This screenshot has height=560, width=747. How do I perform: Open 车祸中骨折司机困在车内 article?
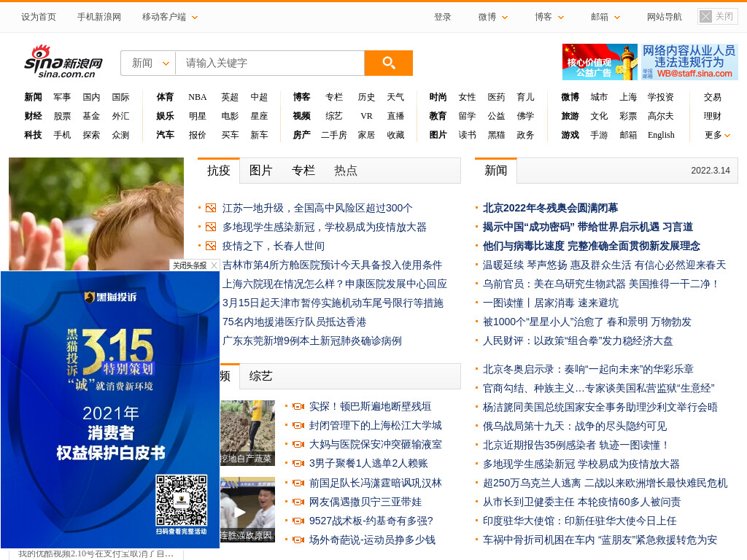600,540
